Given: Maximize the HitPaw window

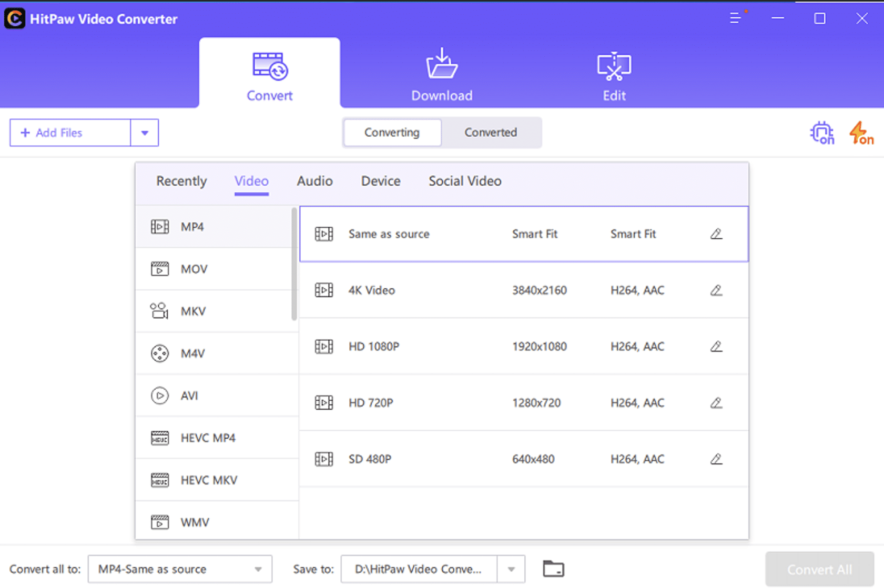Looking at the screenshot, I should (x=819, y=18).
